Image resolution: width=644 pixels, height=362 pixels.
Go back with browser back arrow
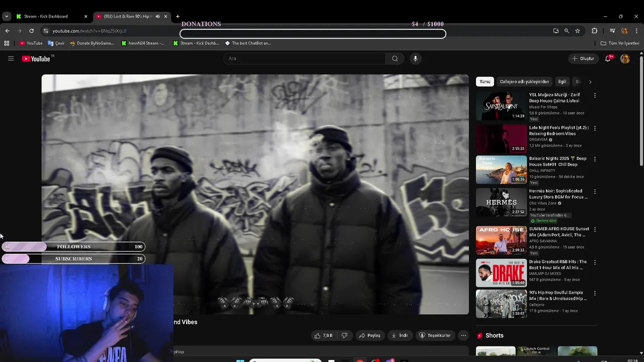click(x=7, y=31)
